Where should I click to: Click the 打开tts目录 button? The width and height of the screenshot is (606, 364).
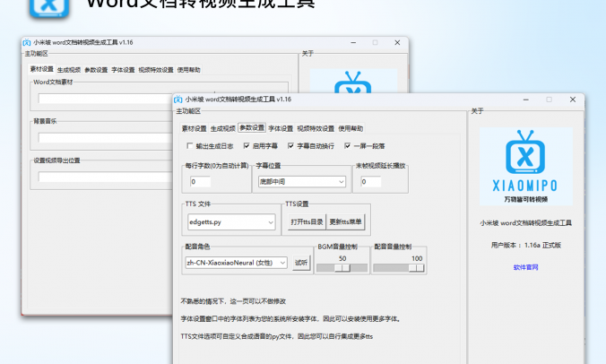(307, 221)
